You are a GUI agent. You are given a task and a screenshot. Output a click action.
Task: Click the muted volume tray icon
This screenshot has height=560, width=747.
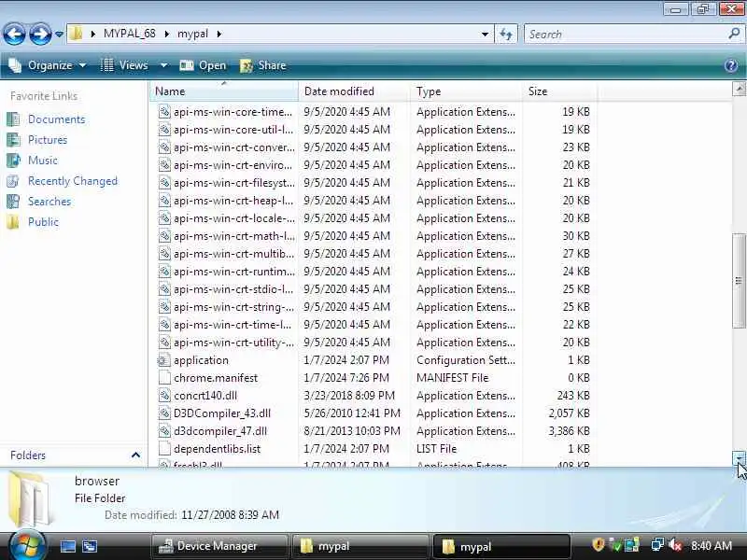coord(675,545)
